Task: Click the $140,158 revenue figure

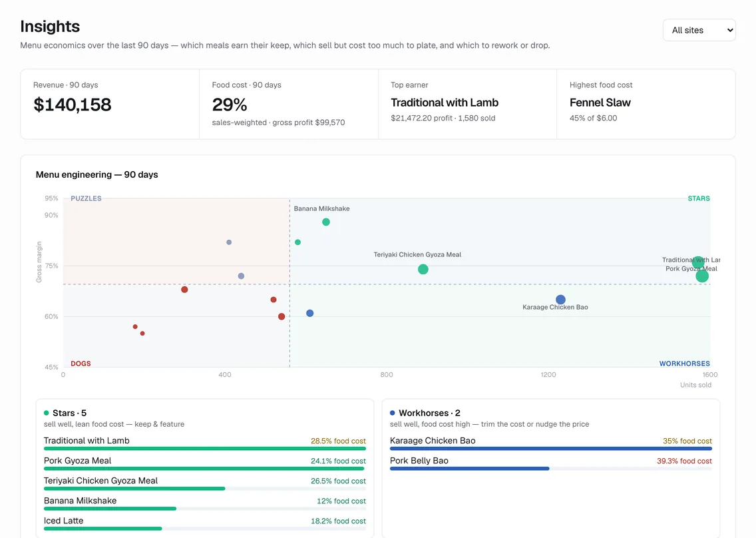Action: pos(73,105)
